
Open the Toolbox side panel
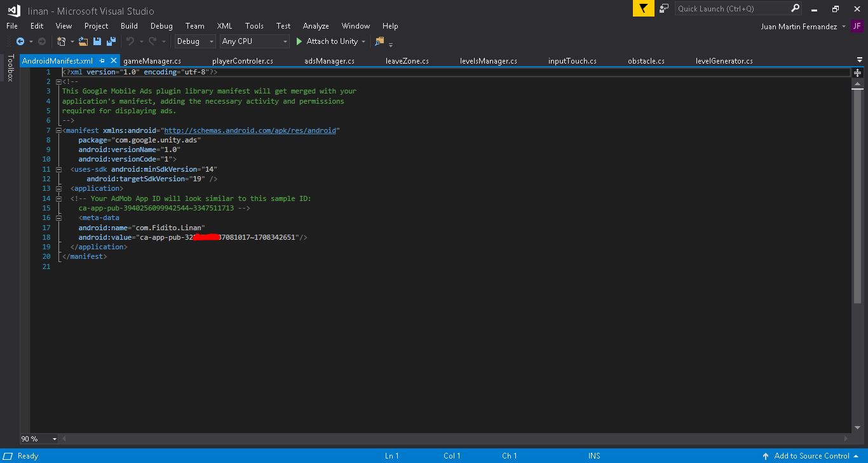[10, 68]
